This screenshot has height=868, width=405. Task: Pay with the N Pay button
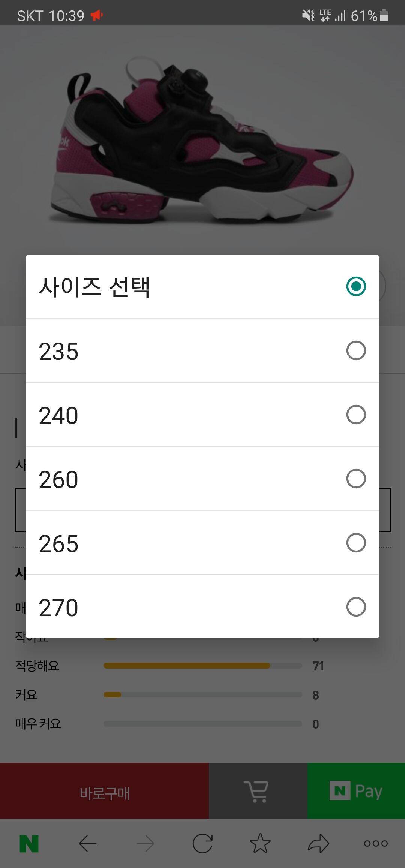[356, 791]
